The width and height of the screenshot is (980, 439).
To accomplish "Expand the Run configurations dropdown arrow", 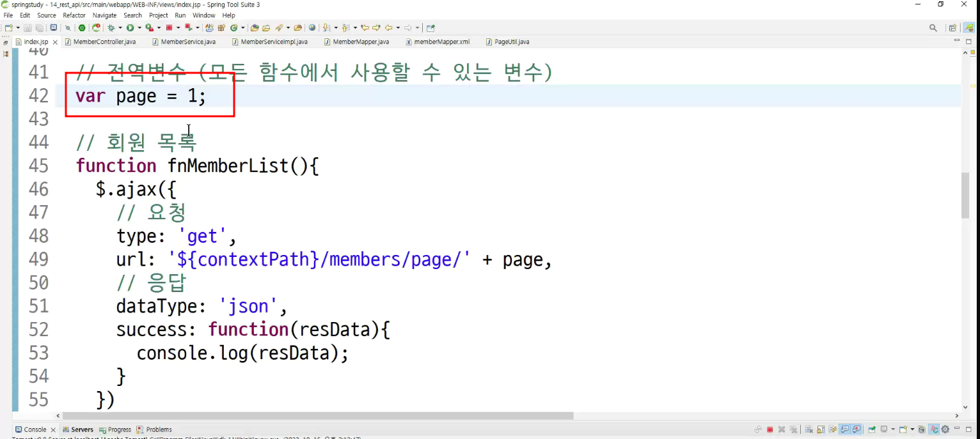I will [139, 28].
